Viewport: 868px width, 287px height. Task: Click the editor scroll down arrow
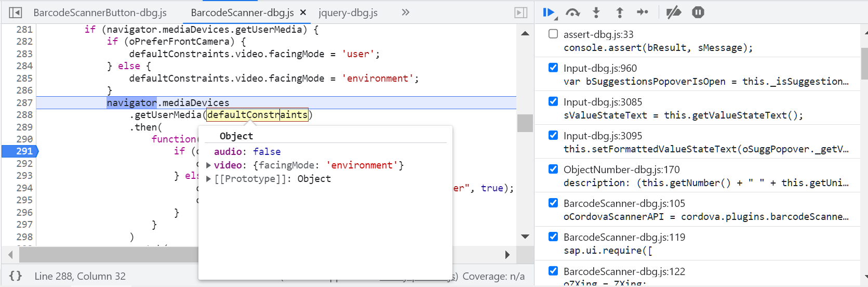coord(525,237)
